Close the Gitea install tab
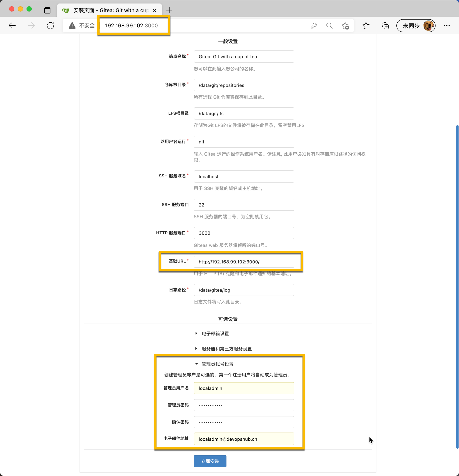459x476 pixels. [x=155, y=10]
